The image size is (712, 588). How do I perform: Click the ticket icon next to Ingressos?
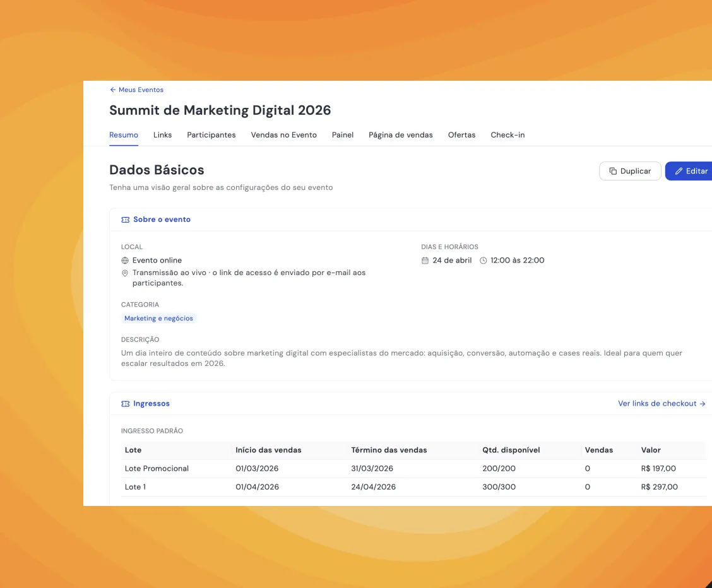point(126,404)
